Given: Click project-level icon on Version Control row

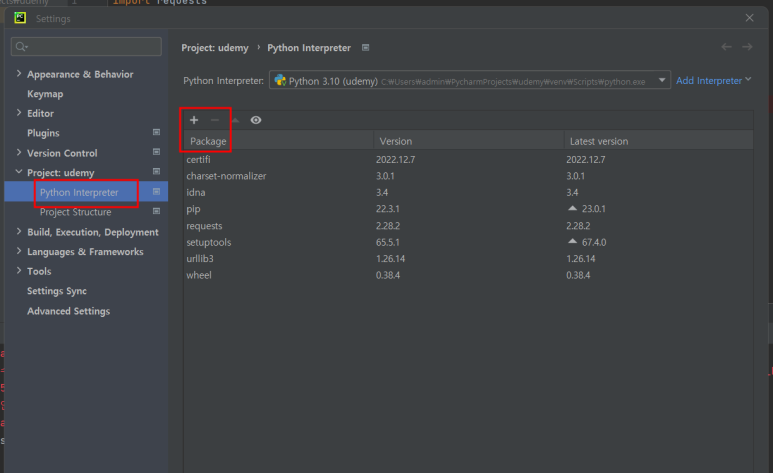Looking at the screenshot, I should point(156,152).
